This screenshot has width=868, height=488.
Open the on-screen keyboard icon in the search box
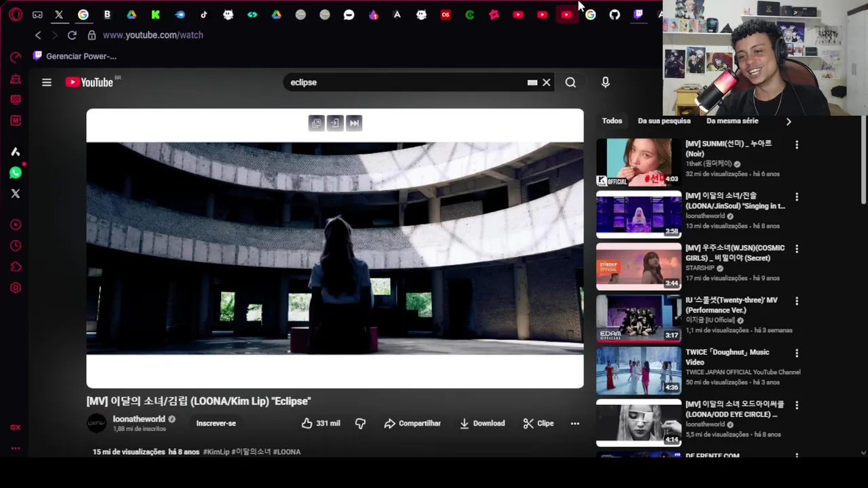(x=532, y=83)
